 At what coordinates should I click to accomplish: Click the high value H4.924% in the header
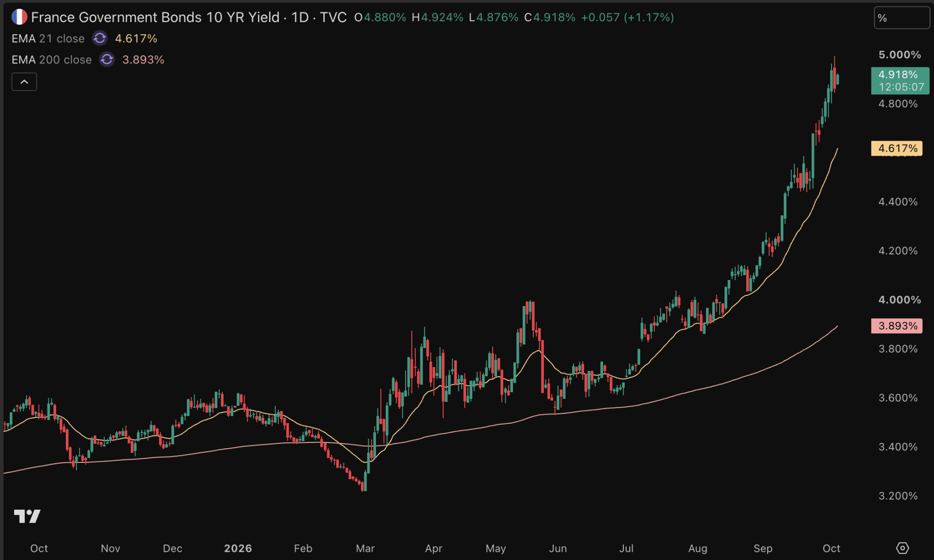pos(437,17)
